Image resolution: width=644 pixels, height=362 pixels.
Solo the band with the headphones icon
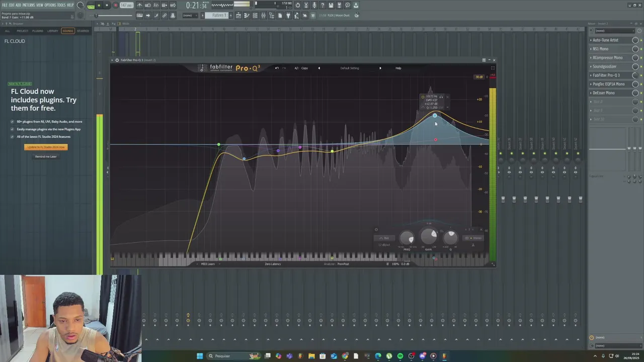click(x=441, y=97)
